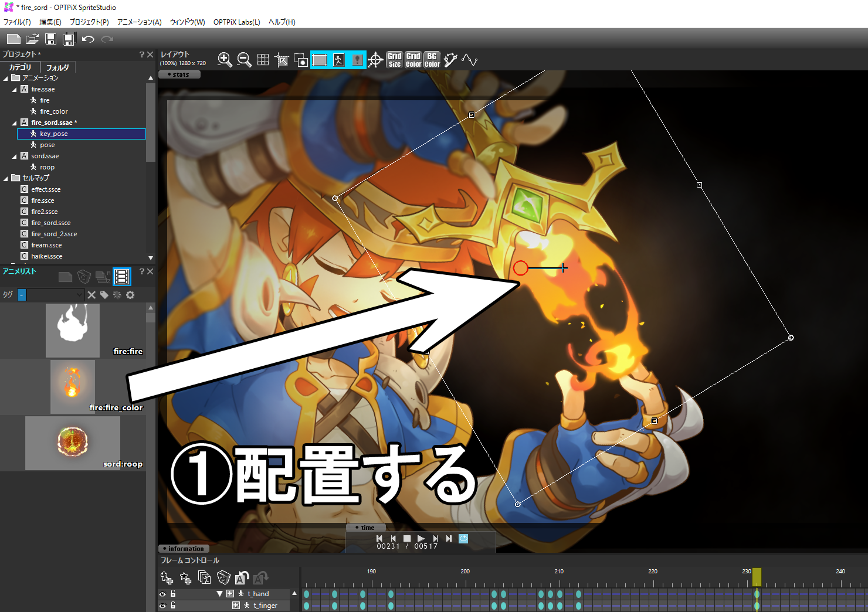This screenshot has height=612, width=868.
Task: Select the fire:fire_color thumbnail
Action: 73,387
